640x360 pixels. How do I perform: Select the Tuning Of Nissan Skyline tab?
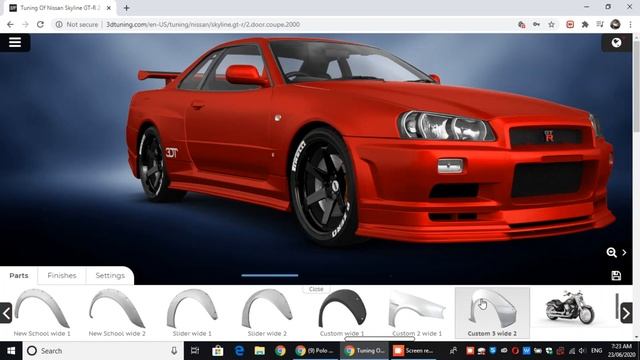(x=60, y=8)
